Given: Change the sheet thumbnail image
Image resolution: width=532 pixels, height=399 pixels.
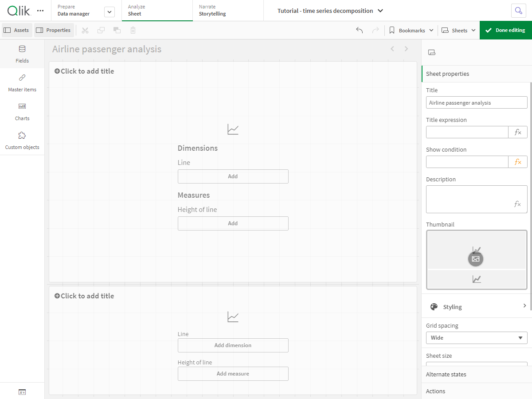Looking at the screenshot, I should pyautogui.click(x=476, y=258).
